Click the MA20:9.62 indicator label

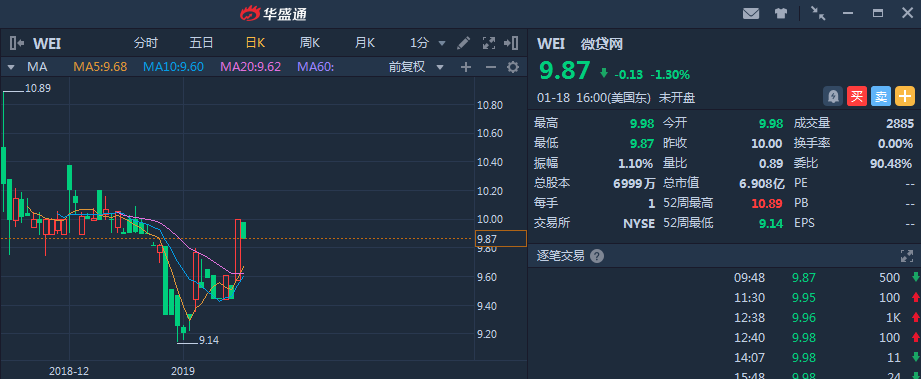point(251,67)
